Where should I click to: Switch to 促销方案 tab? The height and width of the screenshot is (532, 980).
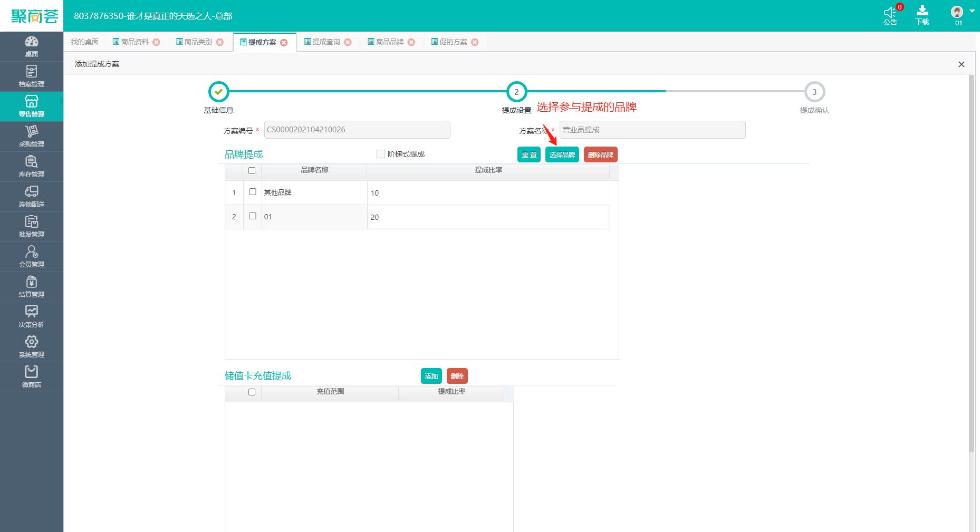click(449, 42)
